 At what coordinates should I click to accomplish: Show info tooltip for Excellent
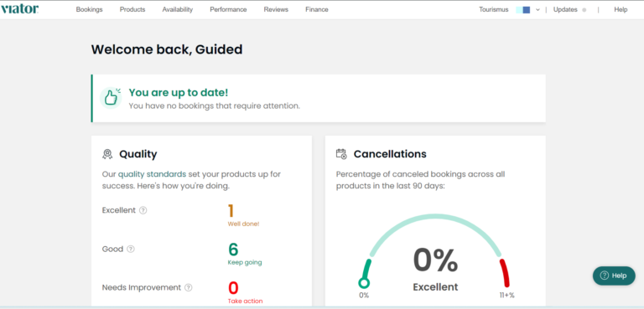pos(143,210)
